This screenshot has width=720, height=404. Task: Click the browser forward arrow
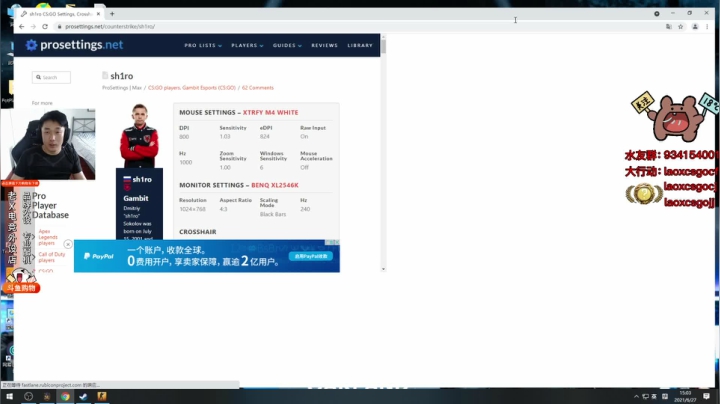click(x=33, y=27)
